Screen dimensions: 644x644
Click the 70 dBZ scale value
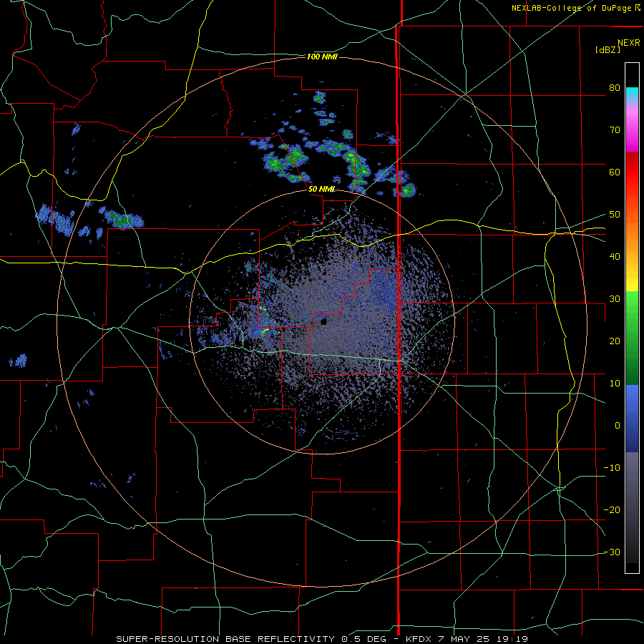point(615,130)
